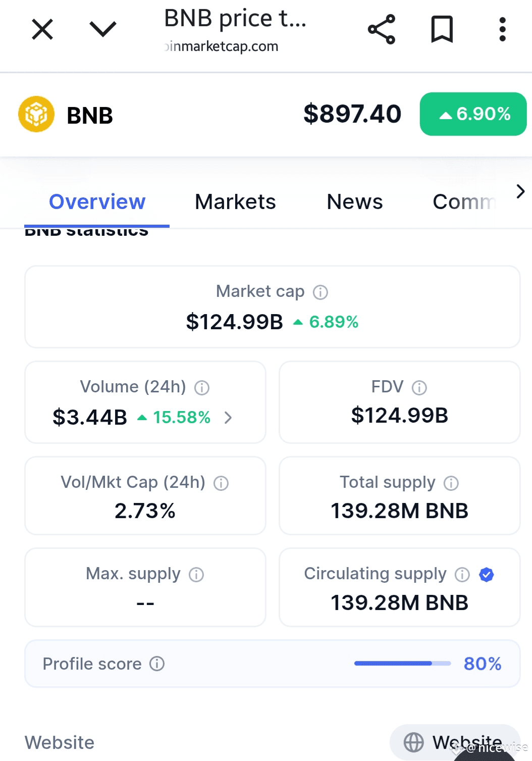This screenshot has width=532, height=761.
Task: Expand the downward chevron in header
Action: pos(103,29)
